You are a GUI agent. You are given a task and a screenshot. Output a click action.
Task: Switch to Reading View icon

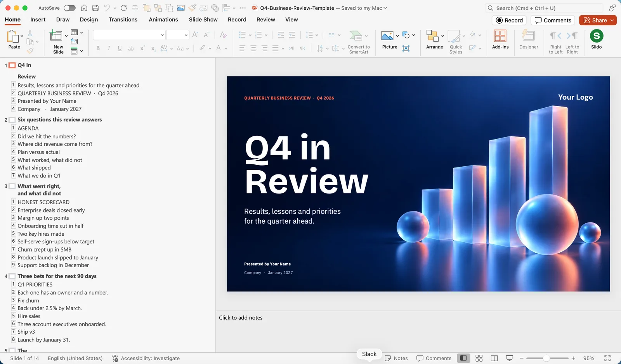[494, 358]
